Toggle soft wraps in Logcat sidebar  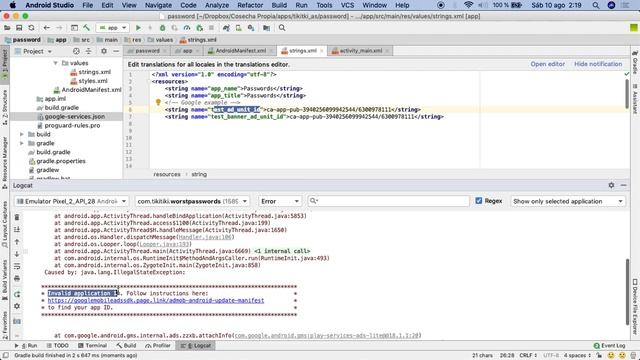(x=17, y=266)
